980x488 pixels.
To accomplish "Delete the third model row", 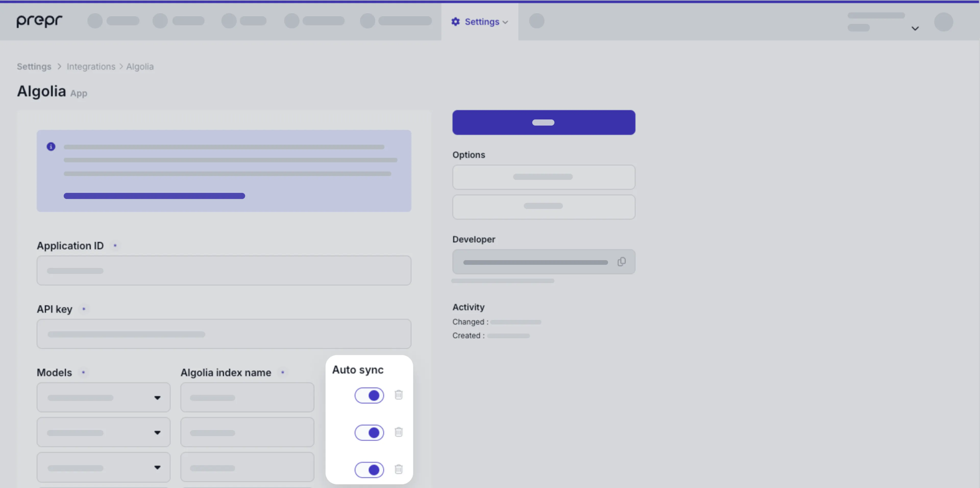I will tap(399, 469).
